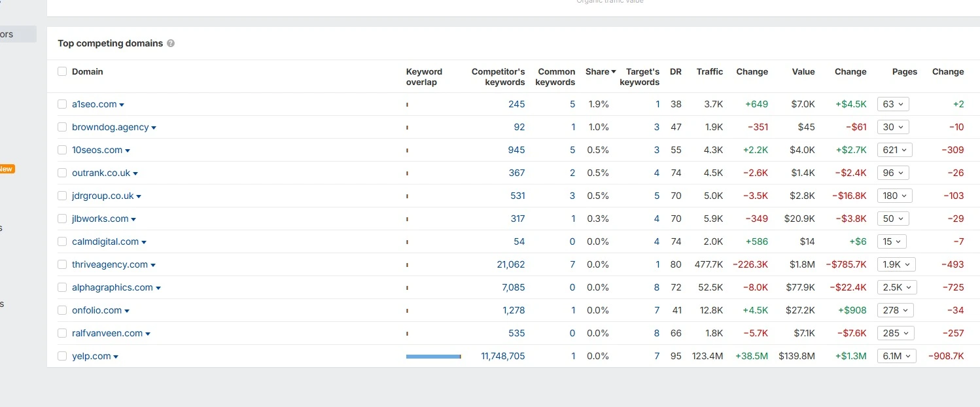Check the thriveagency.com checkbox
This screenshot has height=407, width=980.
(62, 264)
